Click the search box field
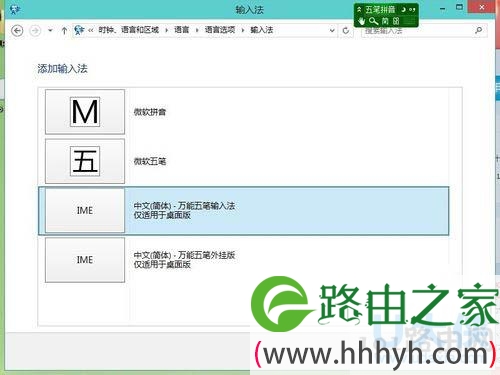 (423, 31)
